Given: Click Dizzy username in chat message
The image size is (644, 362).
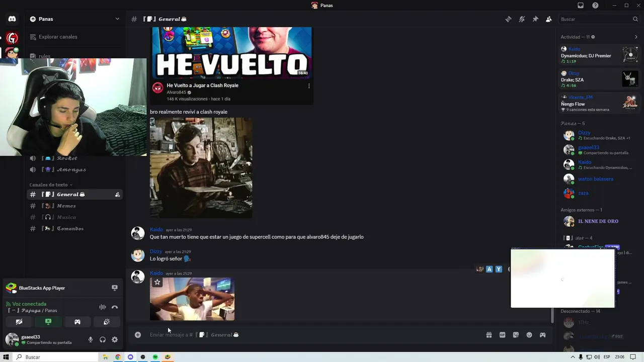Looking at the screenshot, I should point(156,251).
